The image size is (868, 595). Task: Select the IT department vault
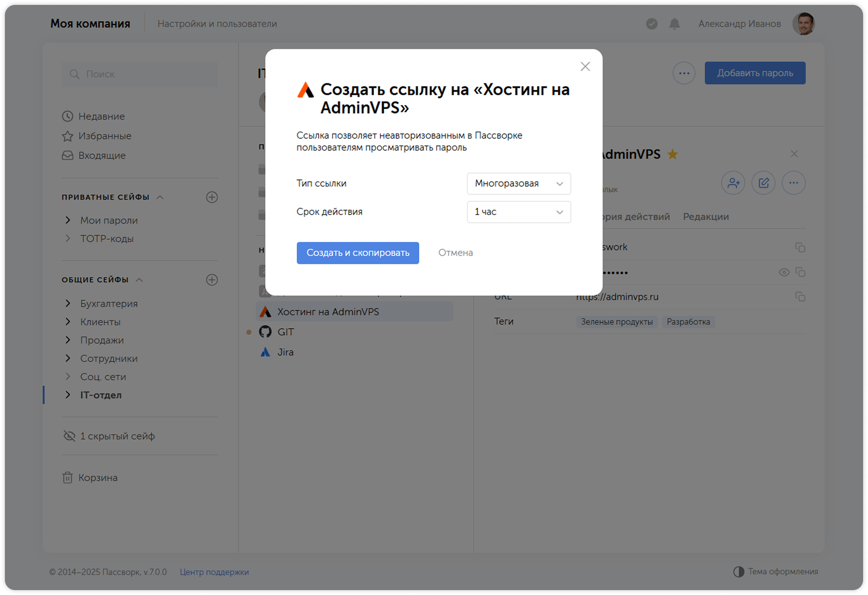(x=101, y=395)
